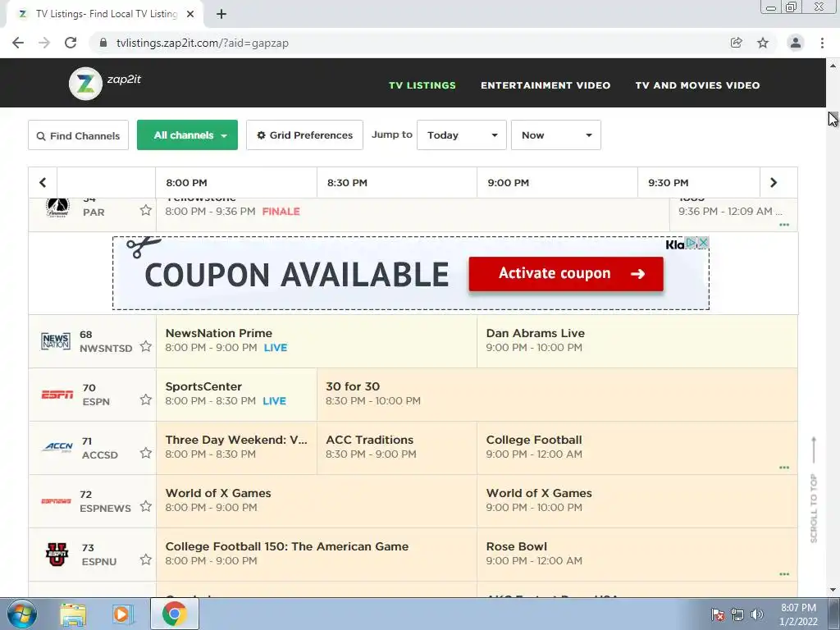The height and width of the screenshot is (630, 840).
Task: Click Scroll to Top control
Action: point(814,491)
